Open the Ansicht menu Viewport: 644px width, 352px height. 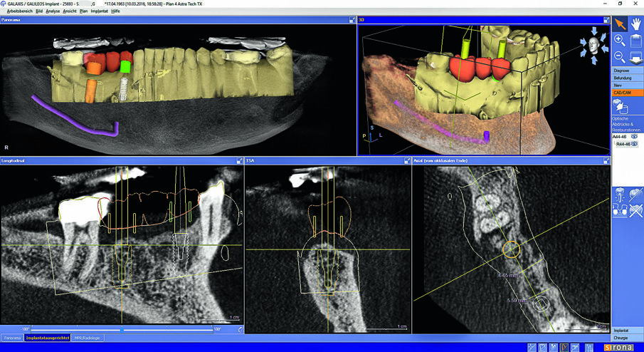[70, 11]
